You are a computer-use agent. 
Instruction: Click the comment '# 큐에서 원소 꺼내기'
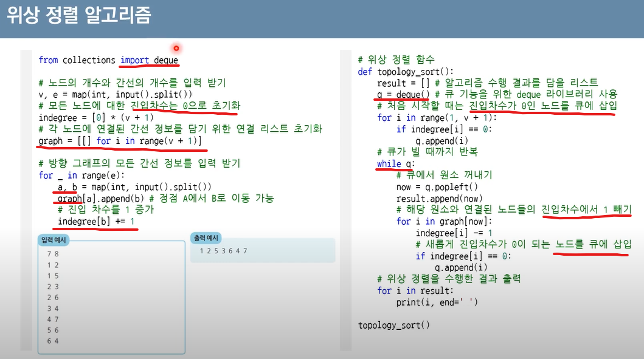tap(444, 175)
